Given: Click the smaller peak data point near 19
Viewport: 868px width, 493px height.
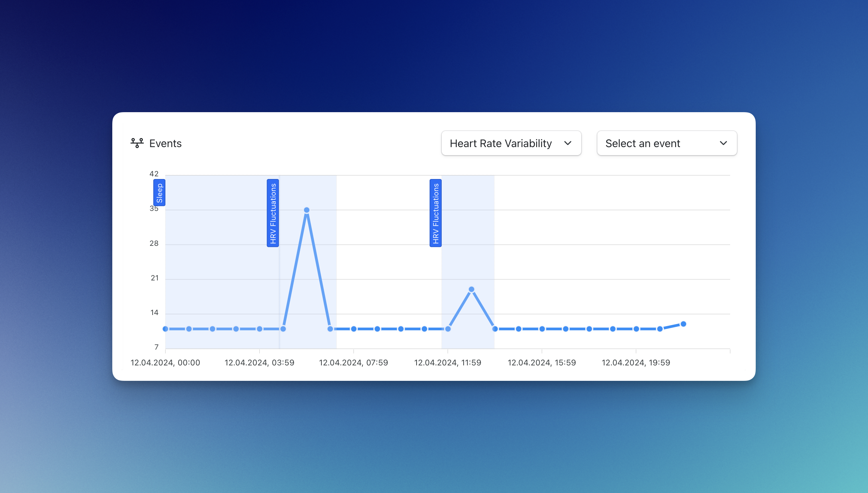Looking at the screenshot, I should [x=471, y=289].
